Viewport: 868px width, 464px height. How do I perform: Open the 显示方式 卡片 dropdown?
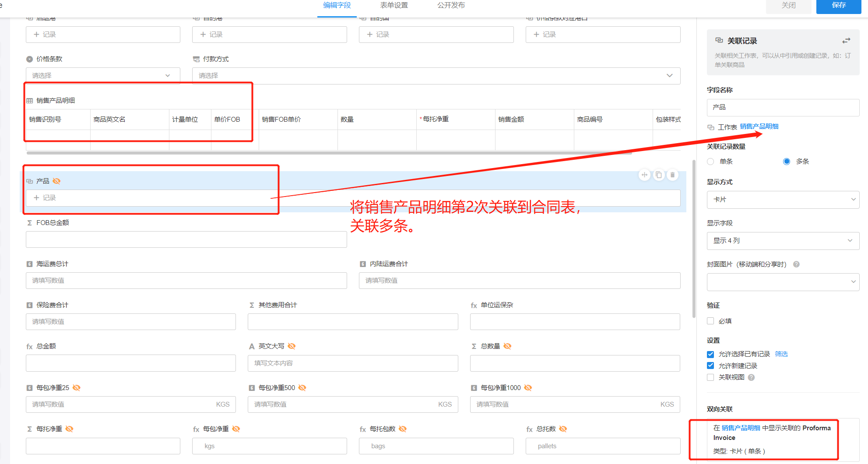[x=783, y=200]
